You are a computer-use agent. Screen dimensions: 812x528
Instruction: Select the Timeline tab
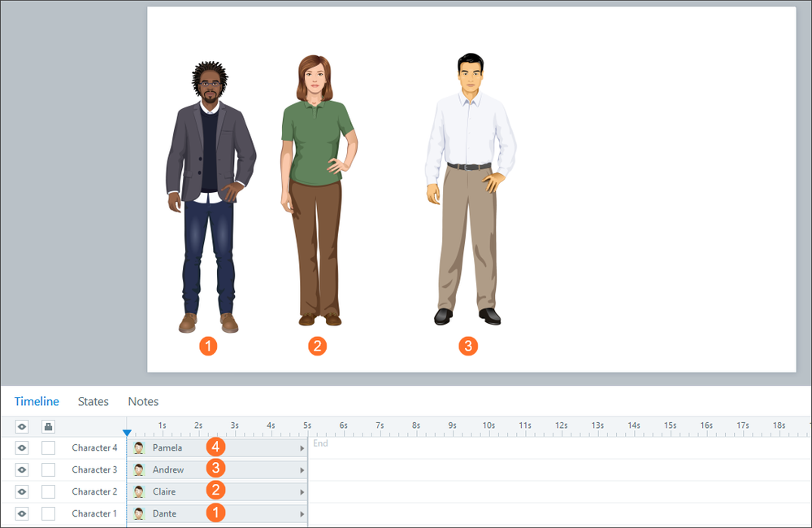37,401
